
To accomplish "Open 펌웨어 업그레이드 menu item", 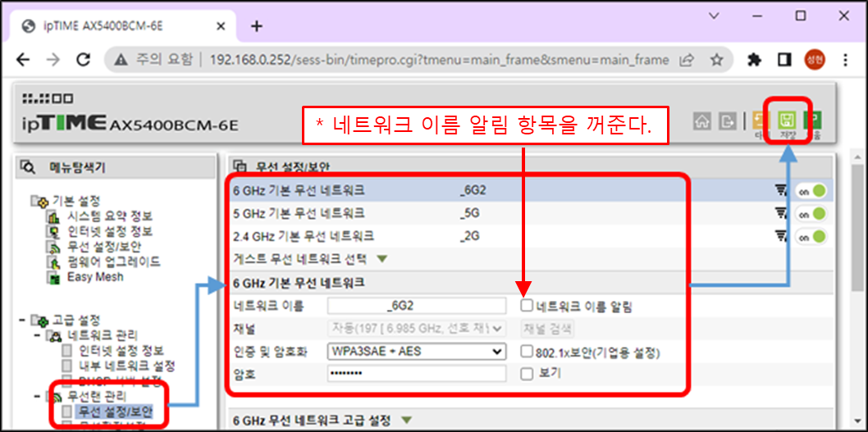I will click(x=113, y=262).
